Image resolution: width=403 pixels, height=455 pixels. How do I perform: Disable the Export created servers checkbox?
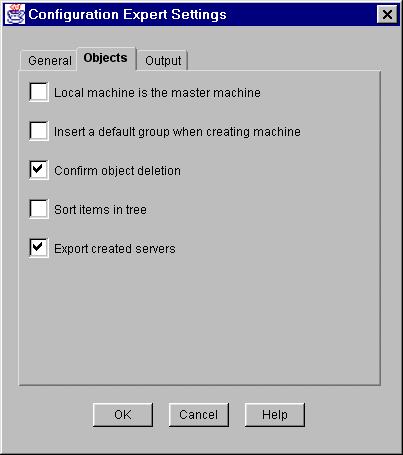[x=39, y=248]
